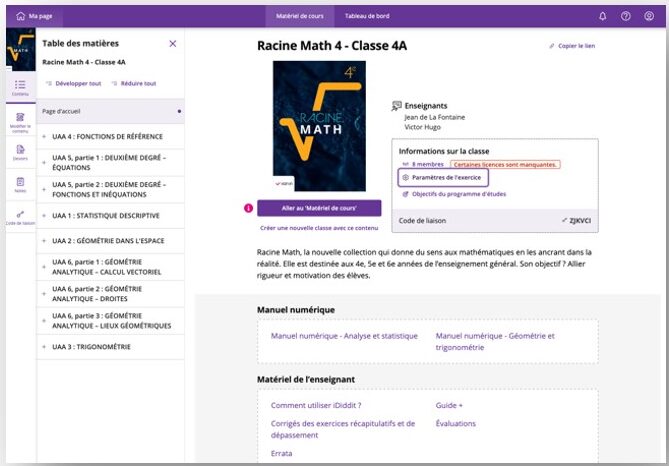Select the Contenu sidebar icon
This screenshot has width=669, height=466.
[20, 87]
